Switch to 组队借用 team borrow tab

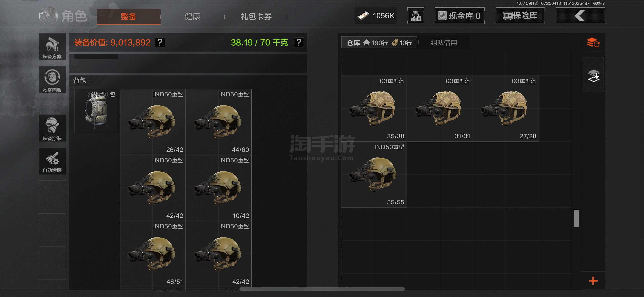pyautogui.click(x=444, y=43)
